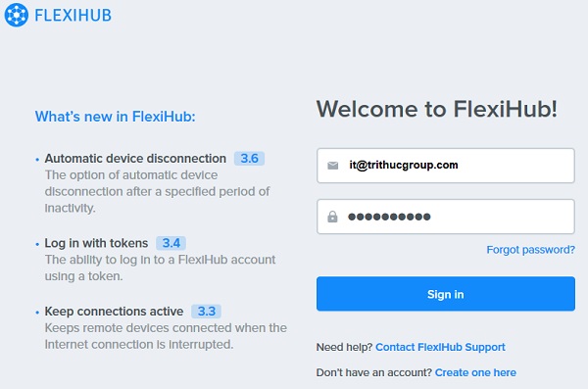The width and height of the screenshot is (588, 389).
Task: Click the inactivity disconnection description text
Action: pyautogui.click(x=157, y=191)
